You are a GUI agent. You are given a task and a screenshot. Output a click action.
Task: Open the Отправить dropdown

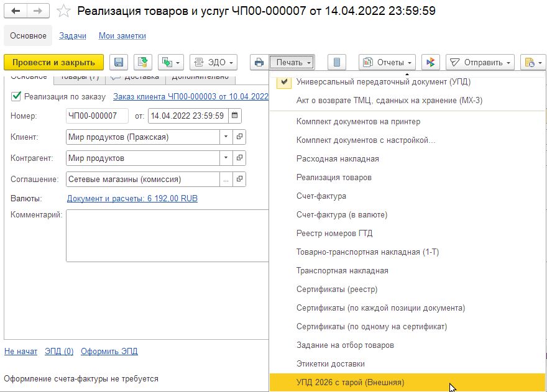[x=480, y=62]
